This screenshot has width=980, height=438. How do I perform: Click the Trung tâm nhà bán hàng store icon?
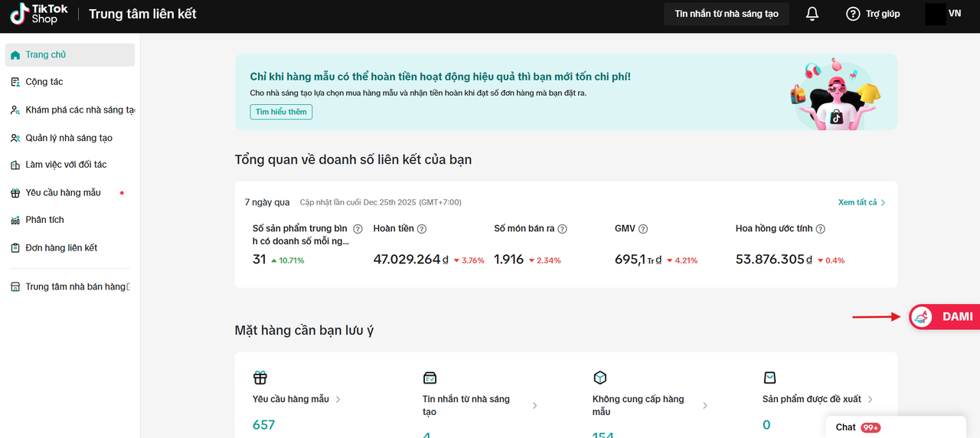click(15, 287)
